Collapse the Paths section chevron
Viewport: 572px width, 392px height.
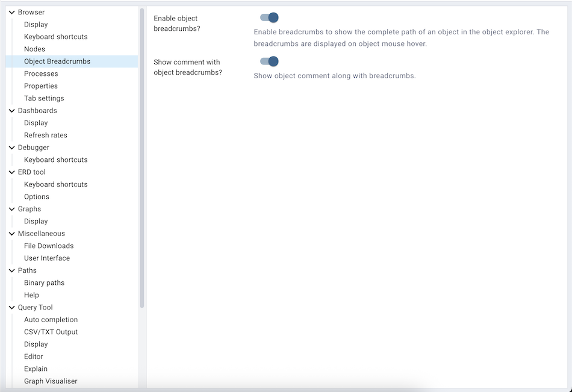[x=11, y=270]
